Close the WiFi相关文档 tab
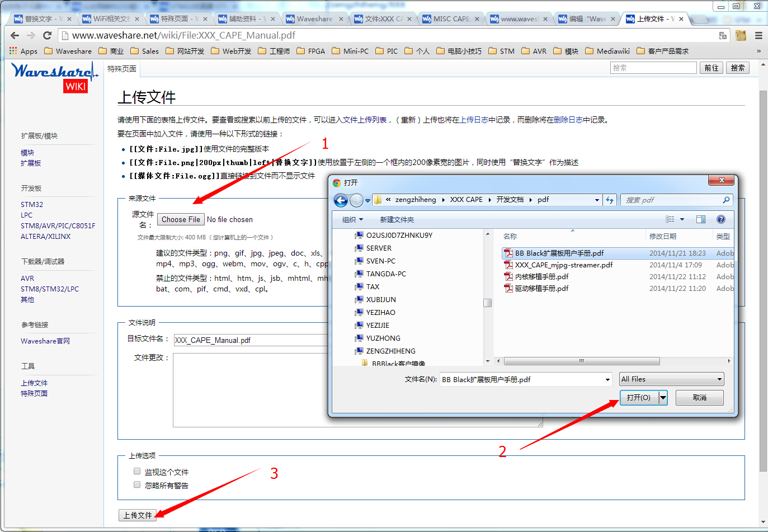The image size is (768, 532). [x=137, y=19]
